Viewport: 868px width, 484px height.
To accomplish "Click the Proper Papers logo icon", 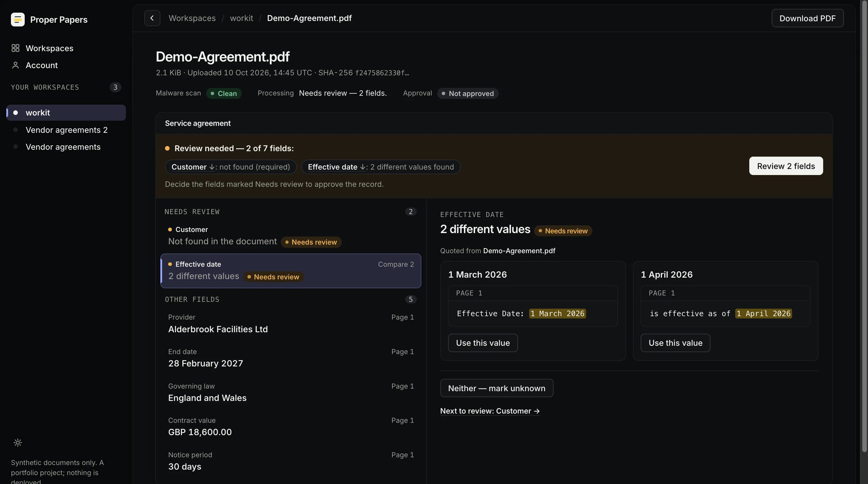I will click(18, 19).
